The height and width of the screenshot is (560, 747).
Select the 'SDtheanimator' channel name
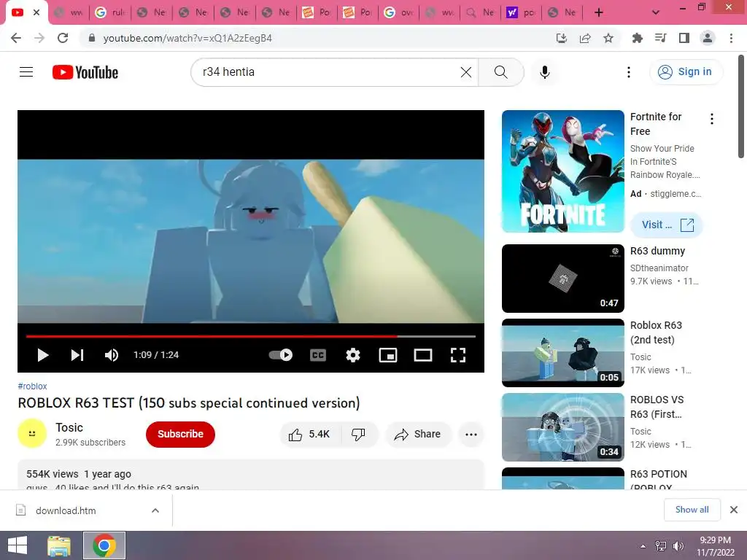(x=659, y=268)
